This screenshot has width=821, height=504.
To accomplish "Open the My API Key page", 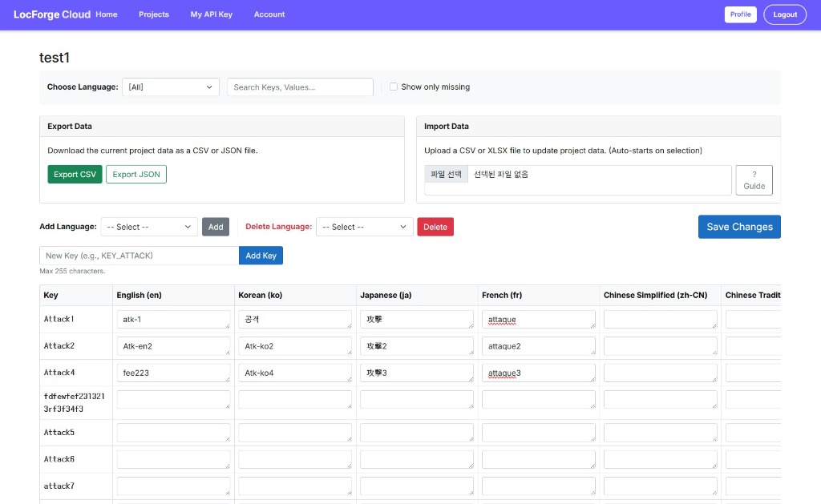I will (211, 14).
